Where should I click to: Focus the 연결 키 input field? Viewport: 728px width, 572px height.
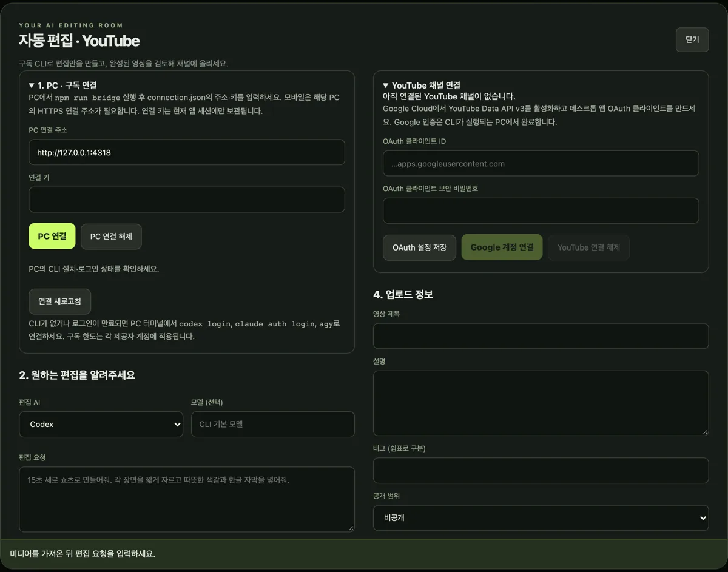click(x=187, y=200)
